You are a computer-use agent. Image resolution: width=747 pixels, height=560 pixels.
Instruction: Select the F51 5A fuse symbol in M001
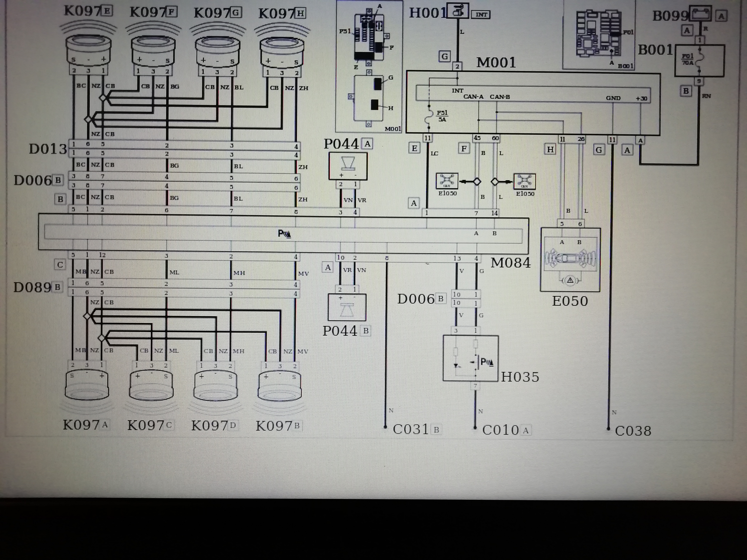(429, 117)
